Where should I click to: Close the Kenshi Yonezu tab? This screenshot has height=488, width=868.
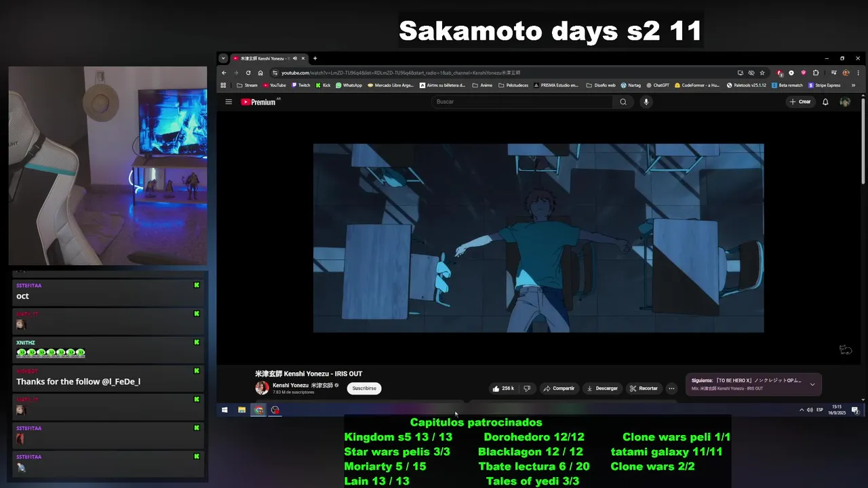303,58
